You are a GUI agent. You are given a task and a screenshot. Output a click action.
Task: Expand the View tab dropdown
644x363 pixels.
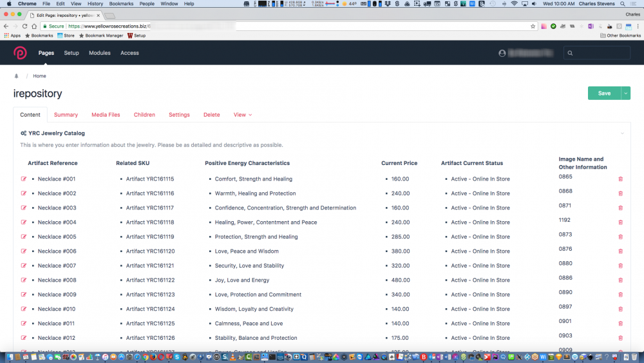242,115
